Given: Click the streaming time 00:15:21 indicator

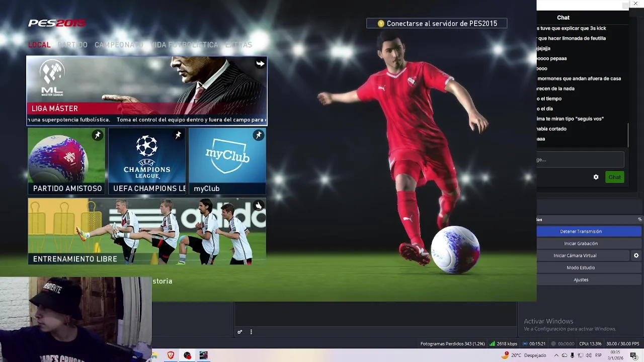Looking at the screenshot, I should tap(534, 344).
